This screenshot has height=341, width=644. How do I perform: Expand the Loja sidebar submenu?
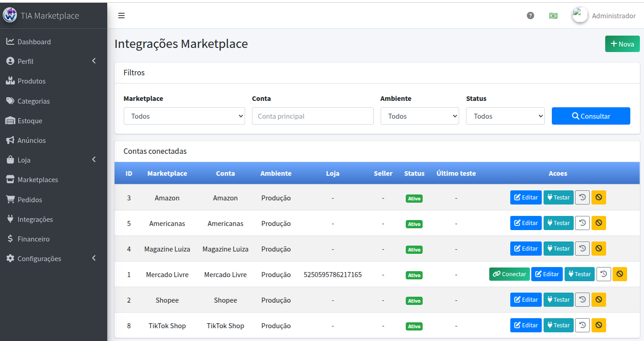pyautogui.click(x=53, y=160)
